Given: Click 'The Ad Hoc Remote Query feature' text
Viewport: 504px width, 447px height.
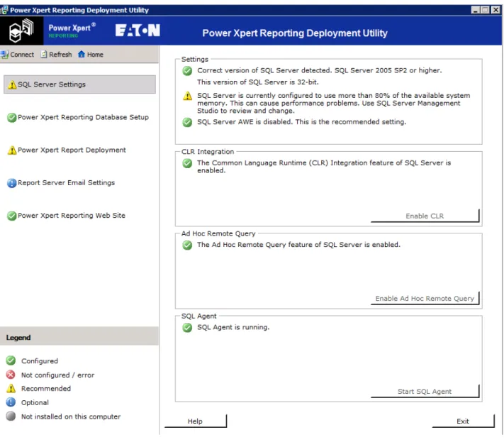Looking at the screenshot, I should 298,245.
